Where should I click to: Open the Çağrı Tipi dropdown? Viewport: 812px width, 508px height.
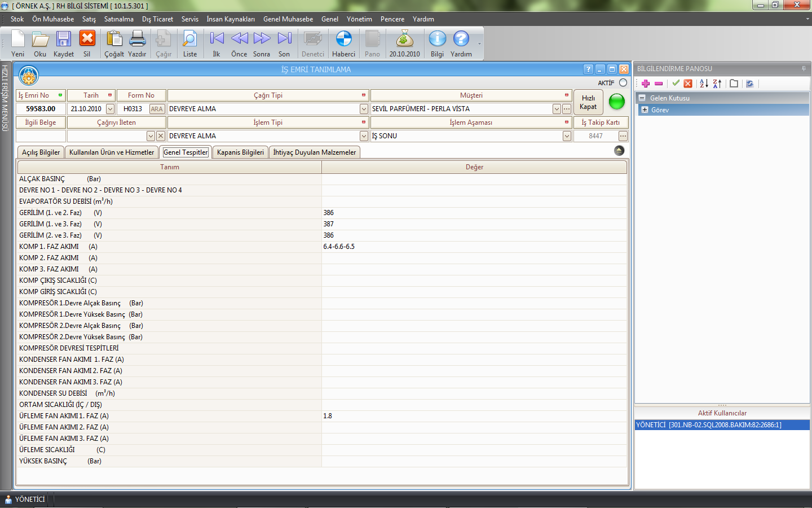(x=364, y=109)
